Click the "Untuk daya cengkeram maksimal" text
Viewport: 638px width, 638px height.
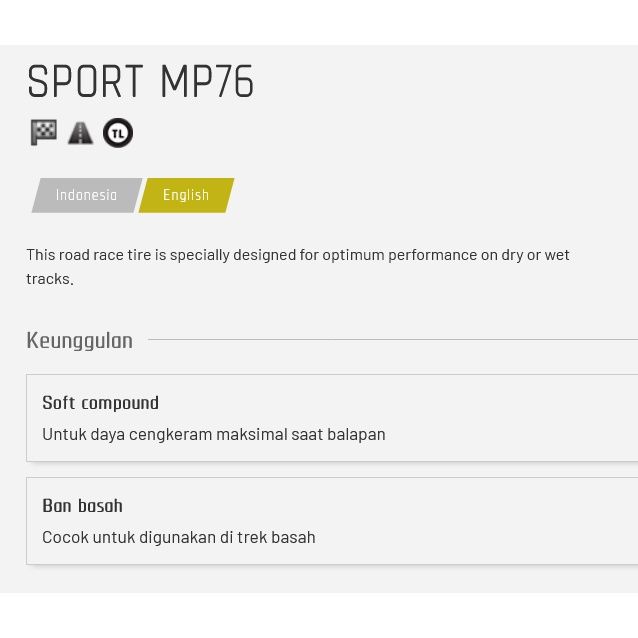coord(213,434)
